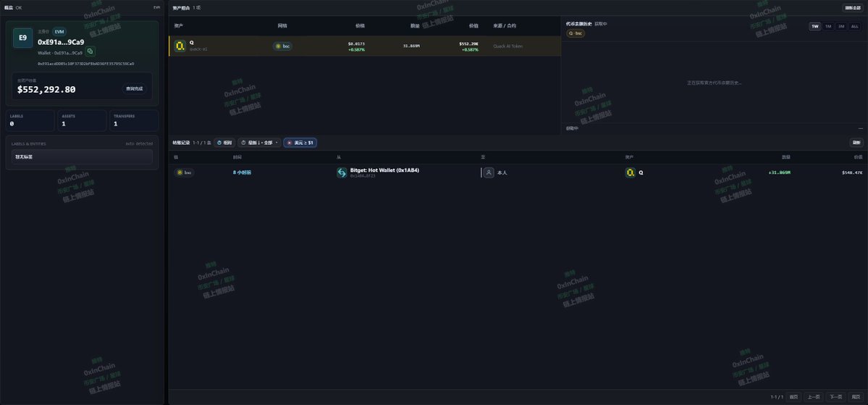
Task: Click the refresh all button at top right
Action: pos(851,8)
